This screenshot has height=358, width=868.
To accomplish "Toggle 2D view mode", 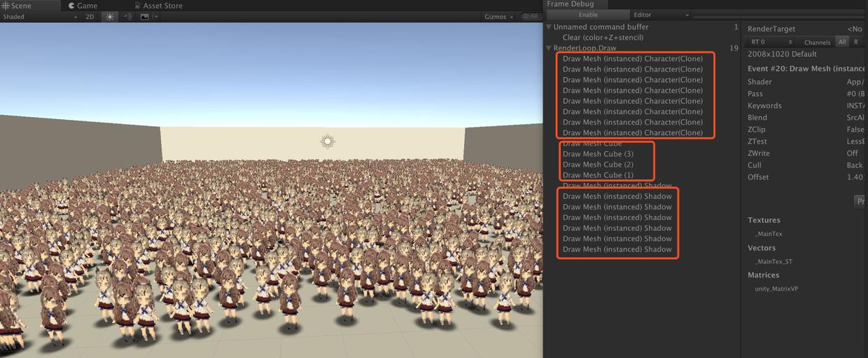I will click(90, 17).
